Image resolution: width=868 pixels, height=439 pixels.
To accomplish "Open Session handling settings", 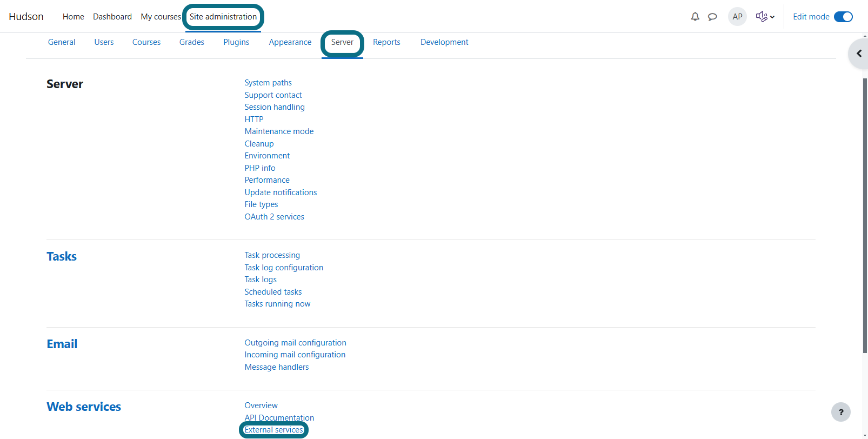I will 275,107.
